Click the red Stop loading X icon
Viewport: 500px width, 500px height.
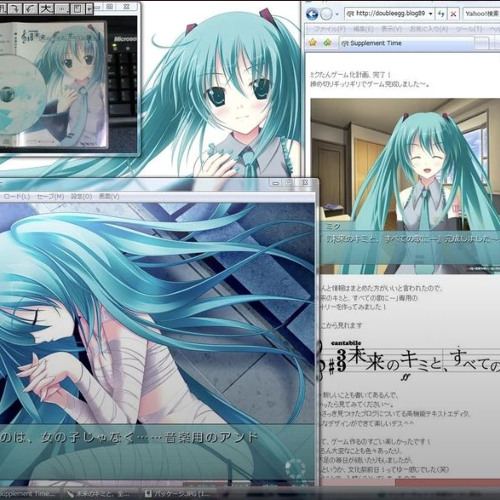[x=453, y=14]
